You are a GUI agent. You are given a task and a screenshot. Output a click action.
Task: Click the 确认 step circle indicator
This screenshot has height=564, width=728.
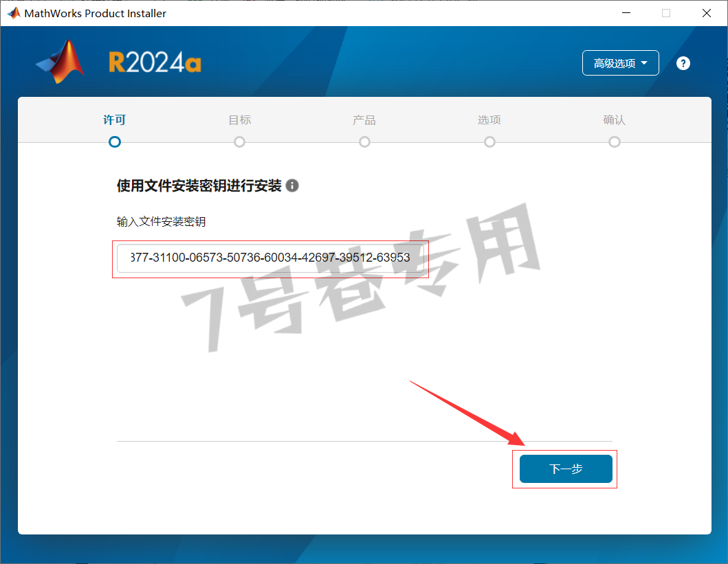tap(615, 142)
